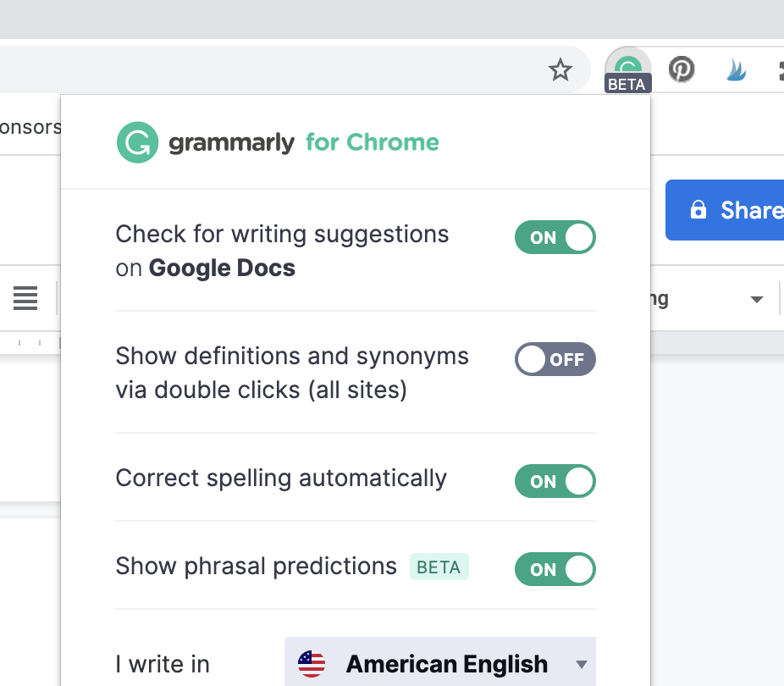Click the lock icon on the Share button
784x686 pixels.
click(x=698, y=210)
